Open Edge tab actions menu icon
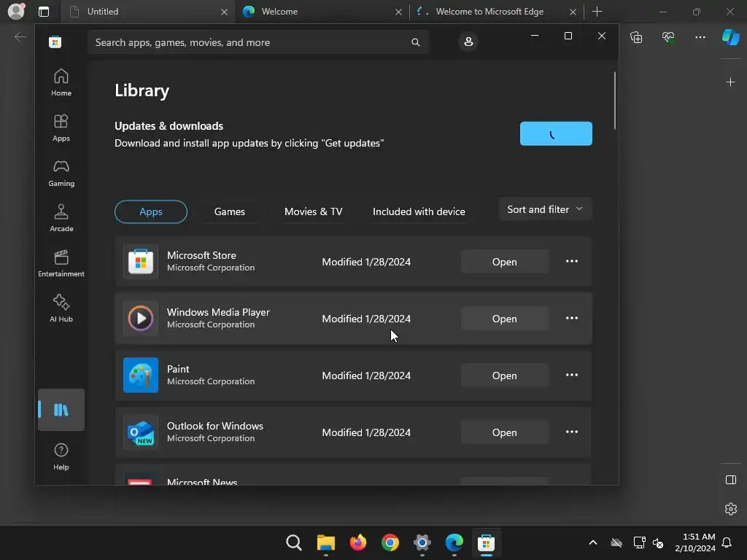747x560 pixels. pos(43,12)
